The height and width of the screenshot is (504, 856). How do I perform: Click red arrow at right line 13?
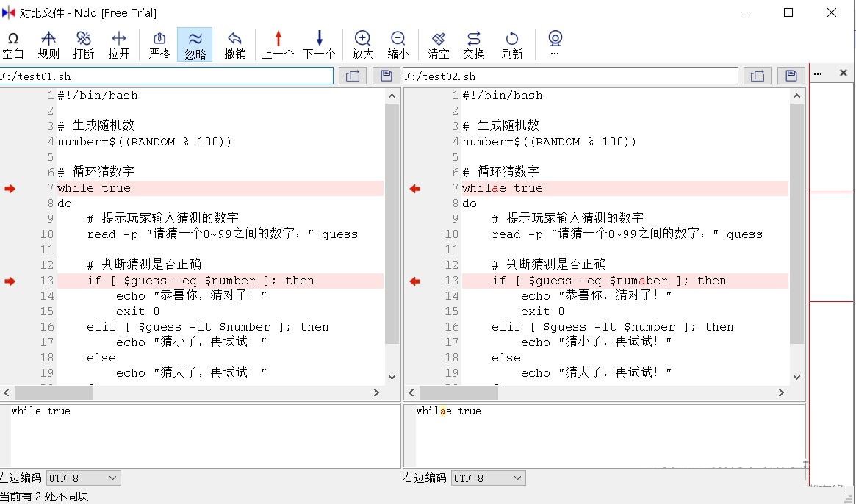point(415,281)
